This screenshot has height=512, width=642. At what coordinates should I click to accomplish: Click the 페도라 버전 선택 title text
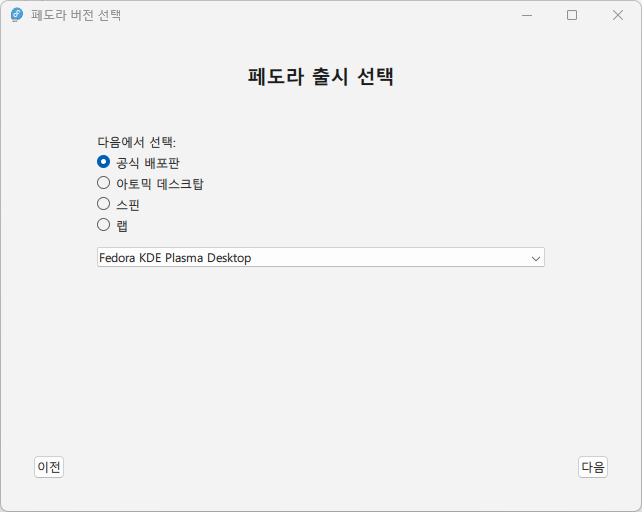[76, 15]
